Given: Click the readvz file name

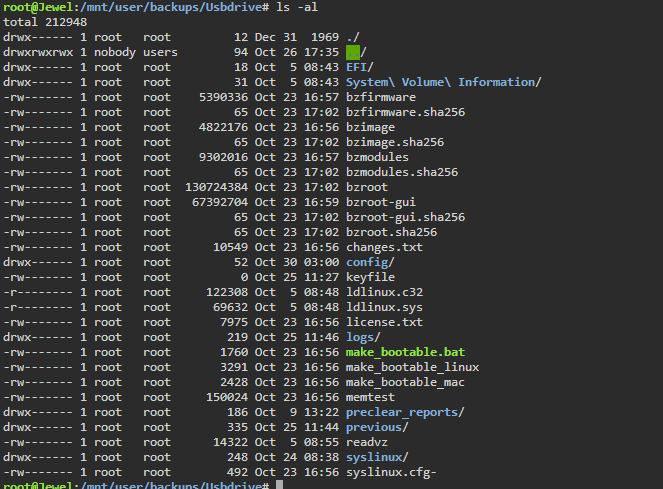Looking at the screenshot, I should pyautogui.click(x=367, y=442).
